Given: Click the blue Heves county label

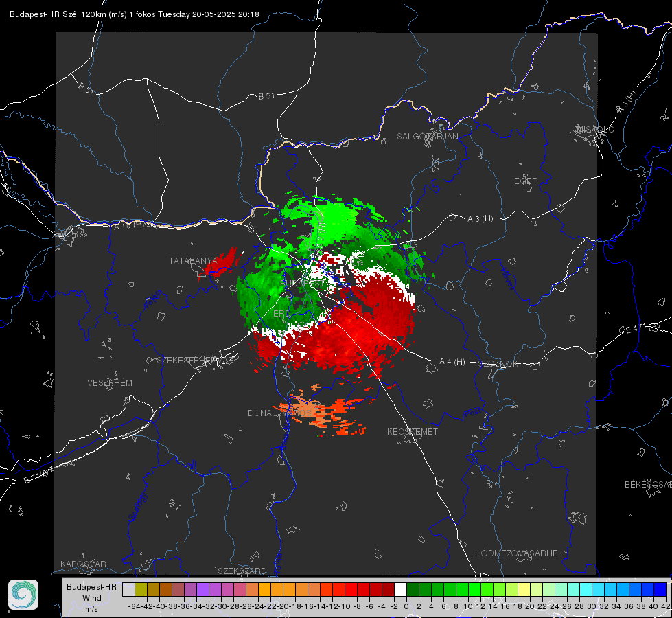Looking at the screenshot, I should pos(507,278).
